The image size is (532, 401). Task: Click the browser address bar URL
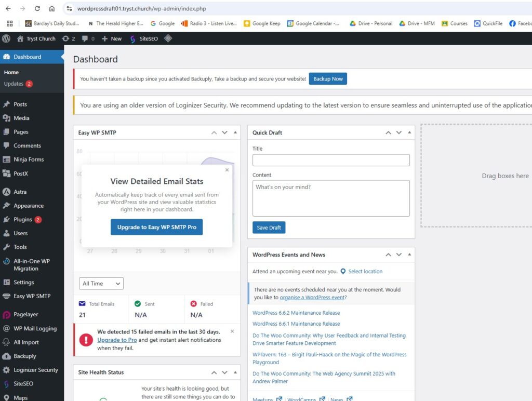[141, 8]
